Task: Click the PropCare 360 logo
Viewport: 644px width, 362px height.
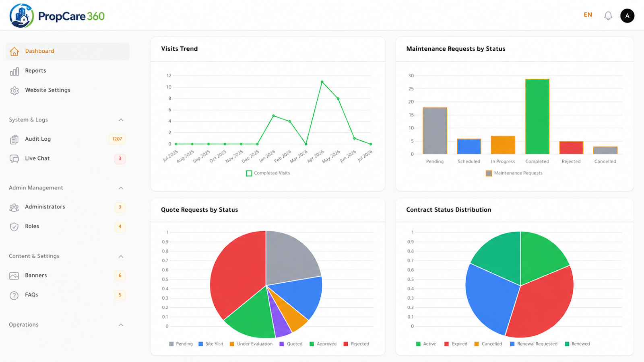Action: tap(57, 16)
